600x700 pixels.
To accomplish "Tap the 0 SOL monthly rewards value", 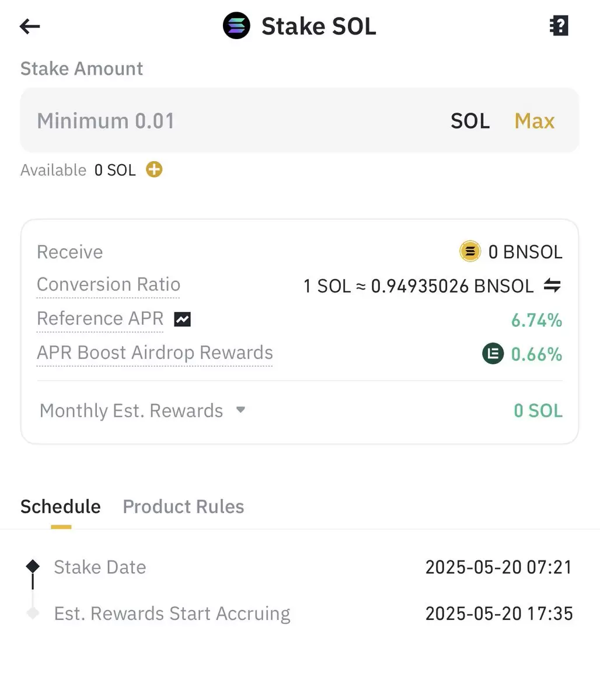I will (538, 410).
